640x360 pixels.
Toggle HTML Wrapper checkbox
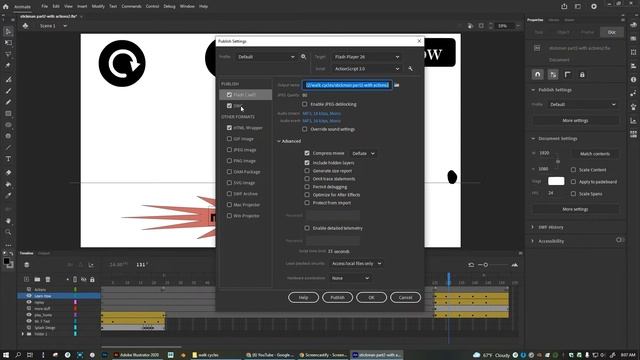229,128
